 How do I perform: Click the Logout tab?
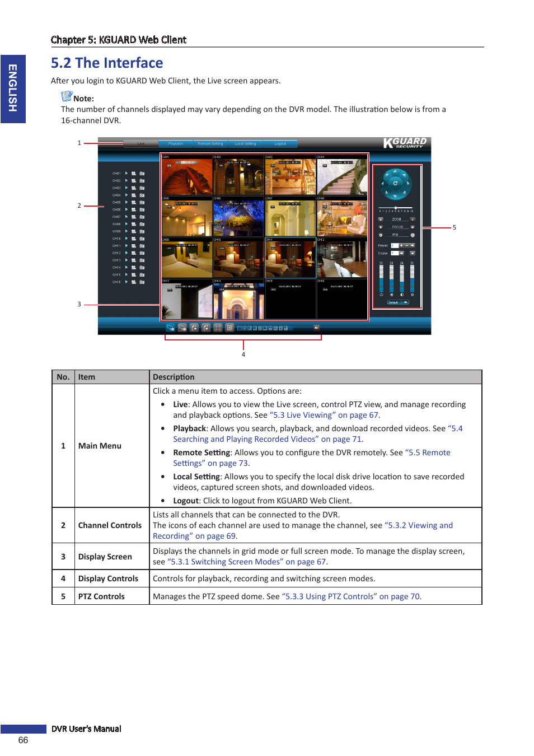[280, 144]
